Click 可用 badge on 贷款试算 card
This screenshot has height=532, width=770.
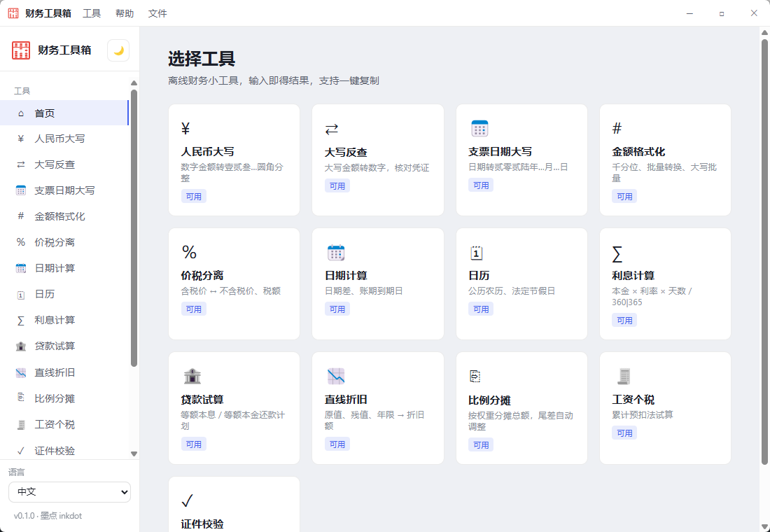(193, 444)
